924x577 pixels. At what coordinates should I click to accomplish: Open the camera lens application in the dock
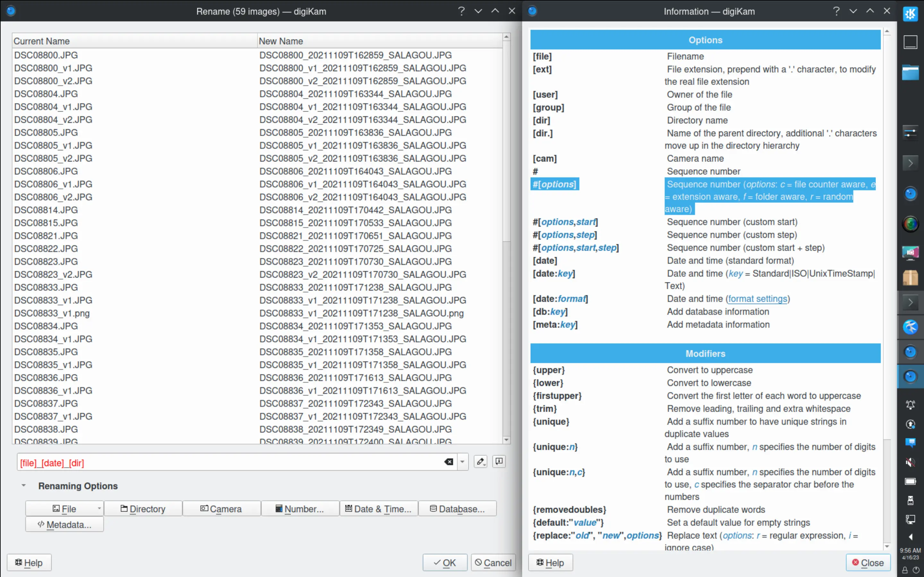911,224
